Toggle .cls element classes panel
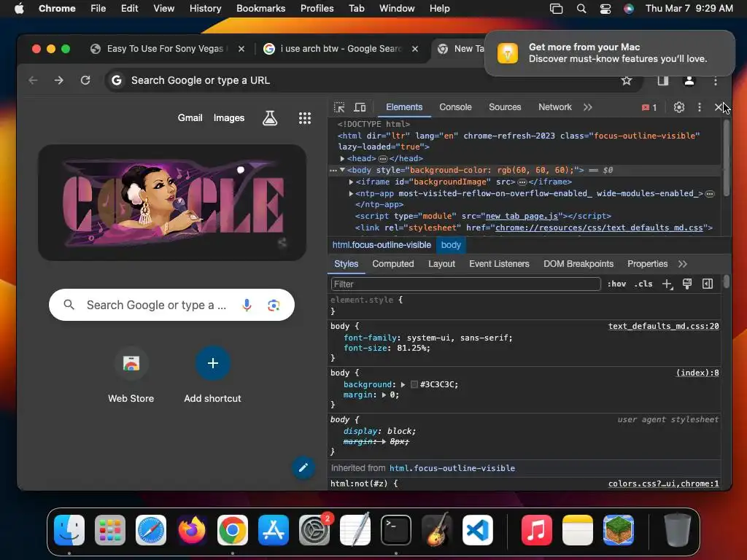The image size is (747, 560). point(643,284)
